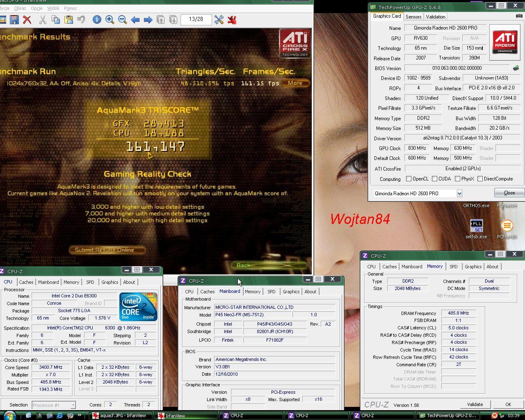525x420 pixels.
Task: Click the Close button in GPU-Z
Action: point(509,193)
